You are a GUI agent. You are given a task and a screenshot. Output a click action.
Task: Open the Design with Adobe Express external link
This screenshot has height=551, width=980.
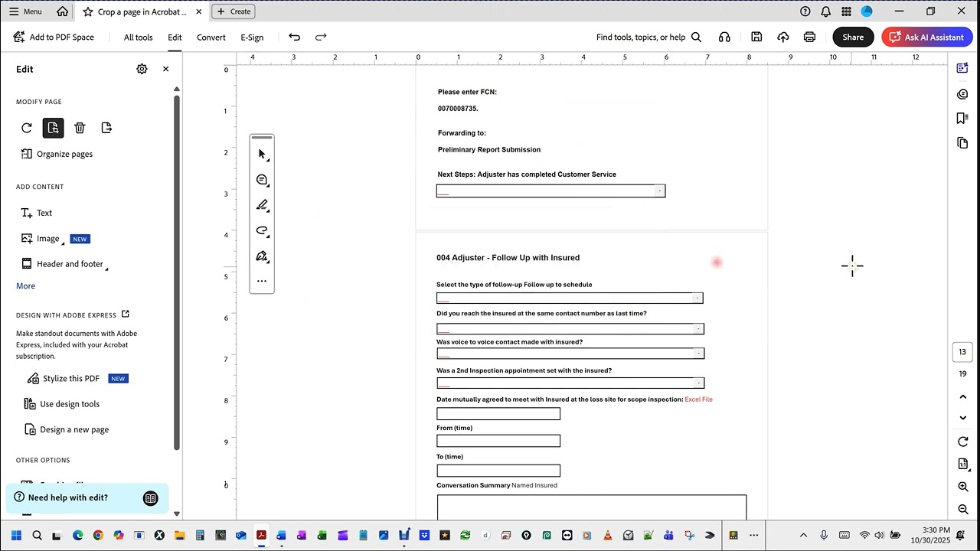point(126,315)
